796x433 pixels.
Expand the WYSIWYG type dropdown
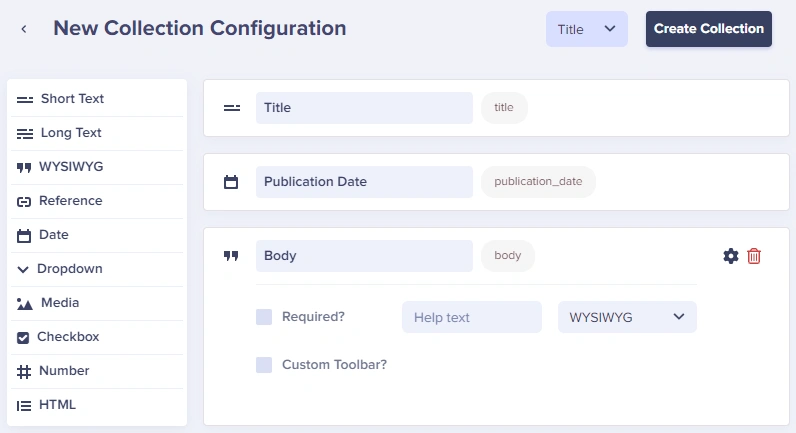point(627,317)
